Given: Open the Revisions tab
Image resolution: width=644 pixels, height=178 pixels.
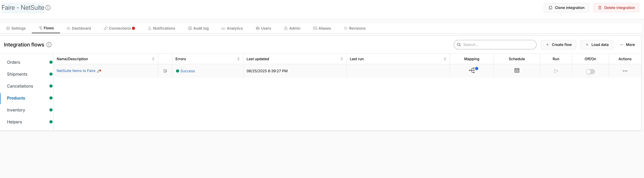Looking at the screenshot, I should click(355, 28).
